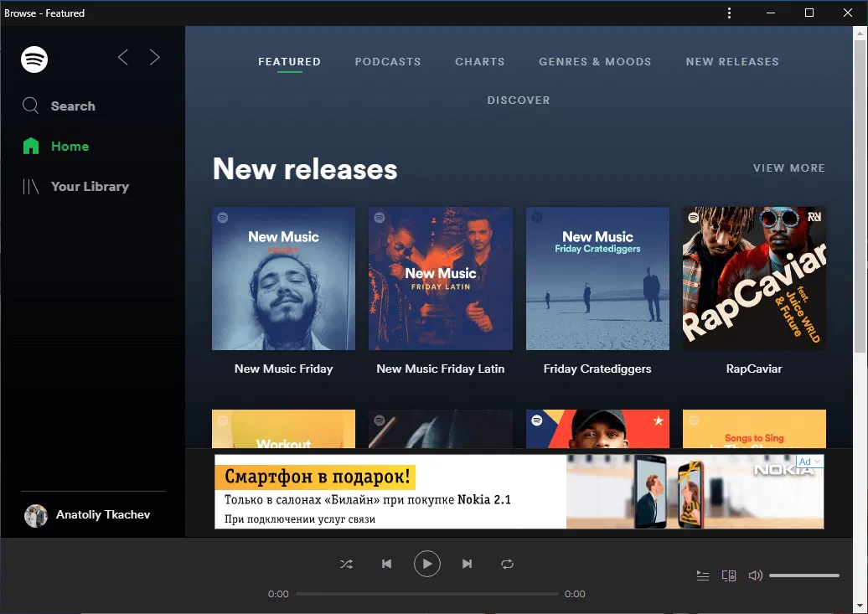Screen dimensions: 868x614
Task: Select the Spotify logo in the sidebar
Action: pyautogui.click(x=34, y=59)
